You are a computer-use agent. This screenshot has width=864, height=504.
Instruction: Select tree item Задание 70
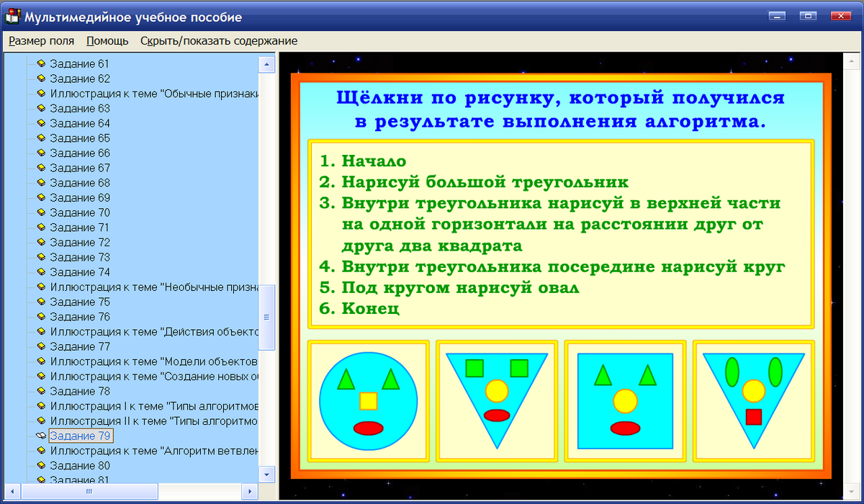pos(80,212)
